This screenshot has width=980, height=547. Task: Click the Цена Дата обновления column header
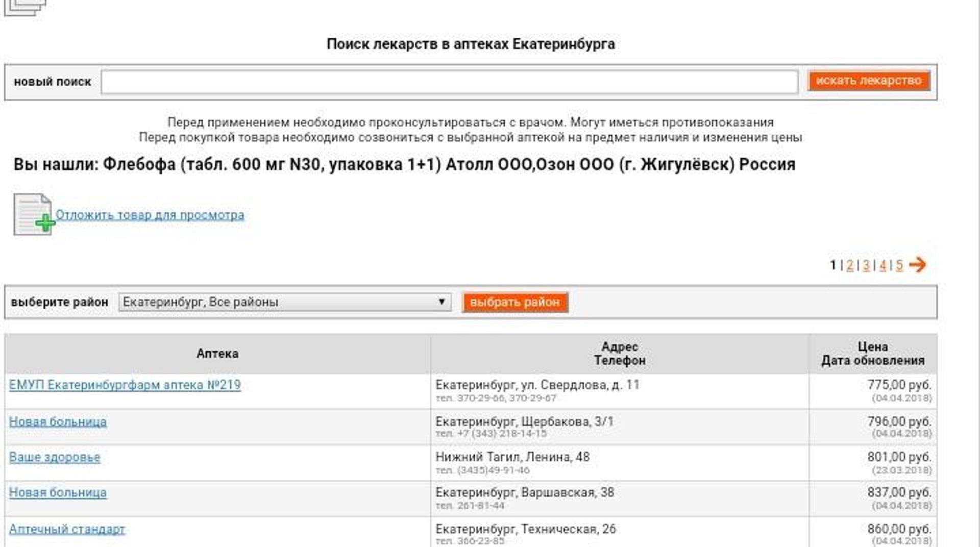[x=873, y=354]
